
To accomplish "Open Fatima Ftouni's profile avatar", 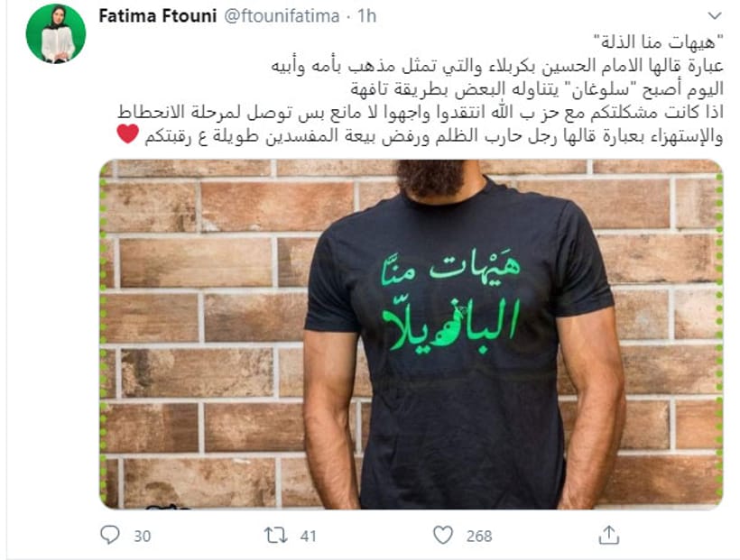I will tap(56, 33).
